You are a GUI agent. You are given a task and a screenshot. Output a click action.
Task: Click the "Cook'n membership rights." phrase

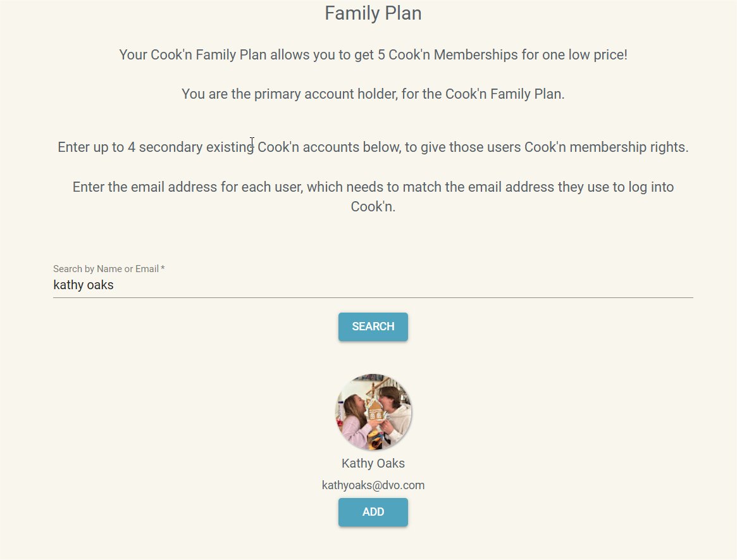tap(606, 147)
